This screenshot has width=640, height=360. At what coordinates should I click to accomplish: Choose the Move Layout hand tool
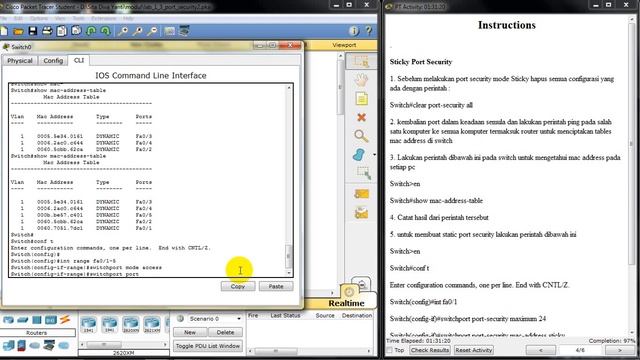pyautogui.click(x=361, y=80)
